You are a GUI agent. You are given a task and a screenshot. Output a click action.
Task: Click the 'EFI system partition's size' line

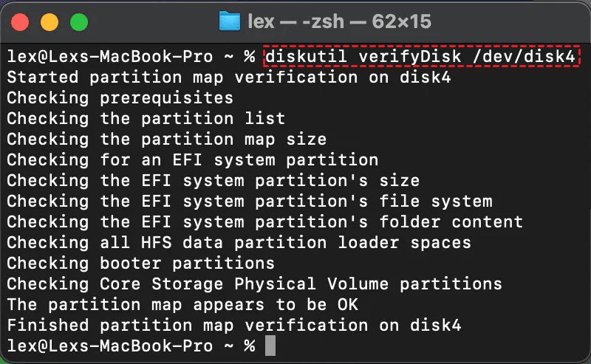tap(213, 180)
